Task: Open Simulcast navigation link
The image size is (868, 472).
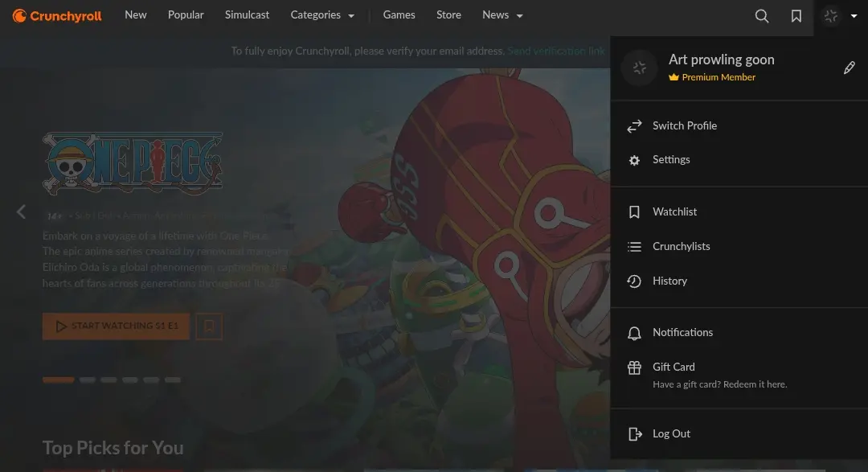Action: pyautogui.click(x=247, y=15)
